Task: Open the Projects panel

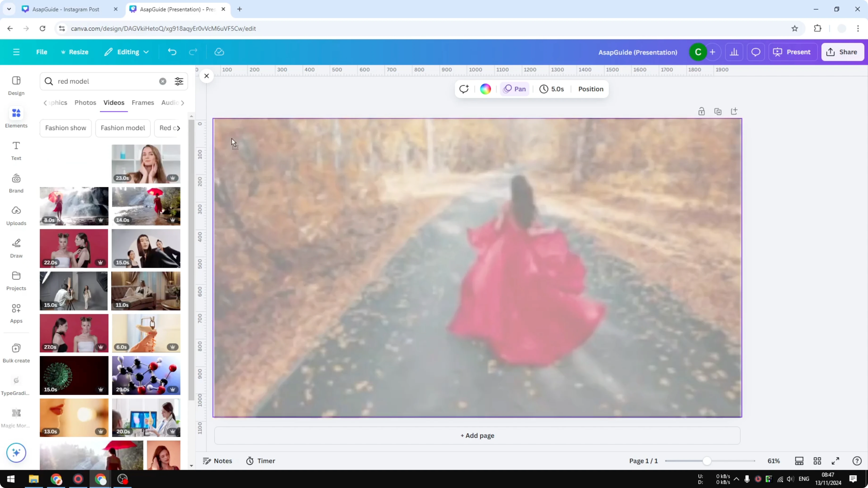Action: tap(16, 281)
